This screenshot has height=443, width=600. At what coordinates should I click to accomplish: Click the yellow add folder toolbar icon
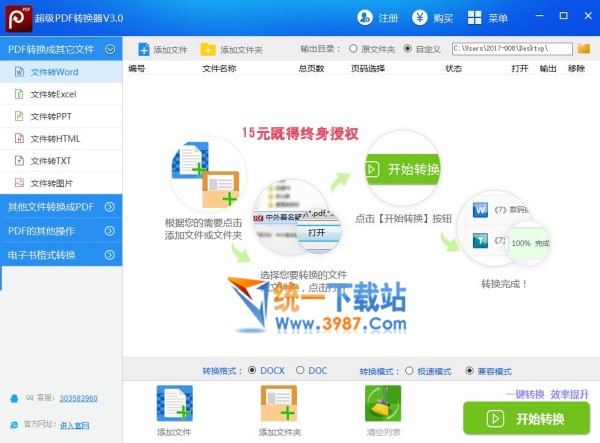(208, 49)
